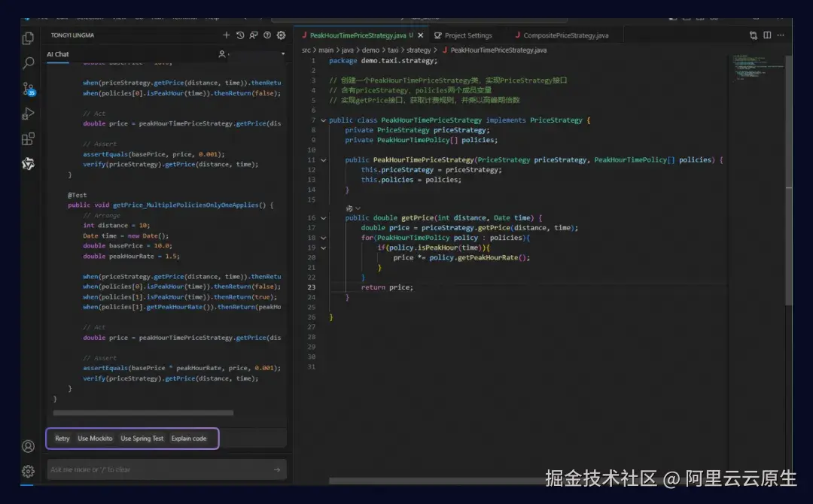Image resolution: width=813 pixels, height=504 pixels.
Task: Click 'price *= policy.getPeakHourRate();' line
Action: (461, 257)
